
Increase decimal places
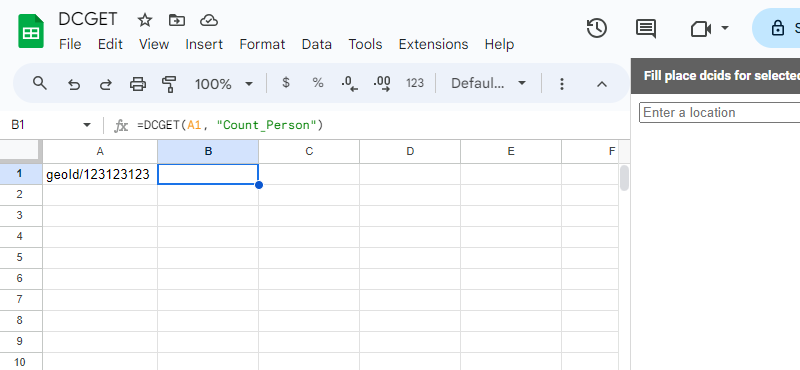(382, 83)
